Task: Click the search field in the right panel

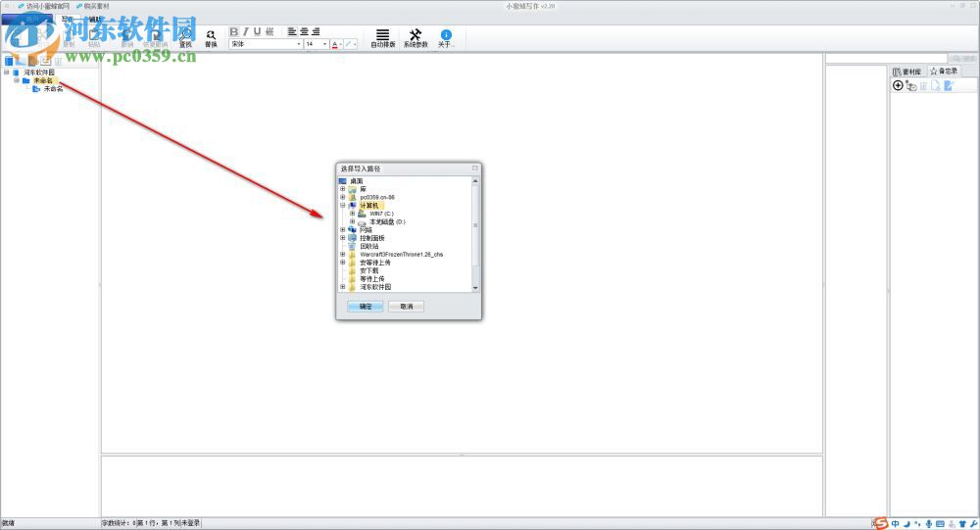Action: pos(886,58)
